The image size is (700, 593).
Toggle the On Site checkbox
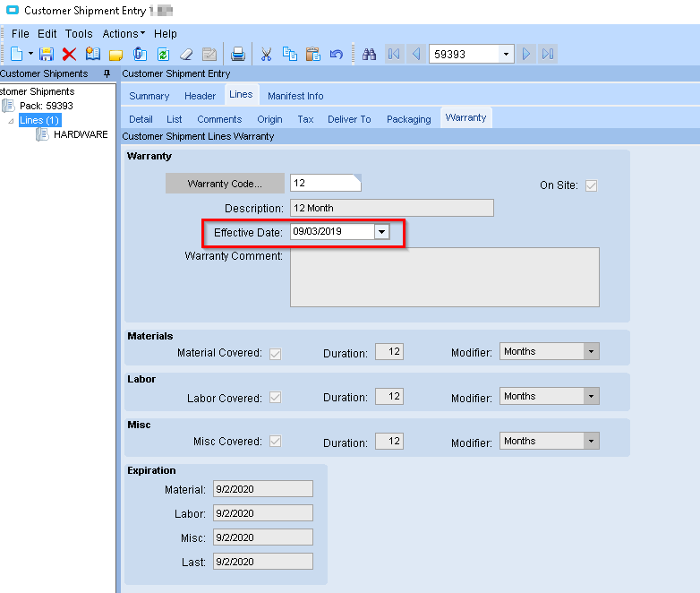pyautogui.click(x=591, y=185)
